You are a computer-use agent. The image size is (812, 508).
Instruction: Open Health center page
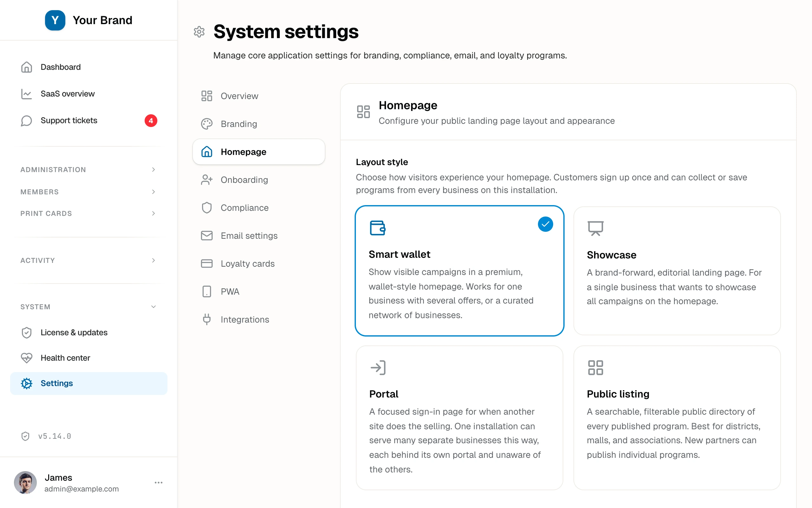88,358
